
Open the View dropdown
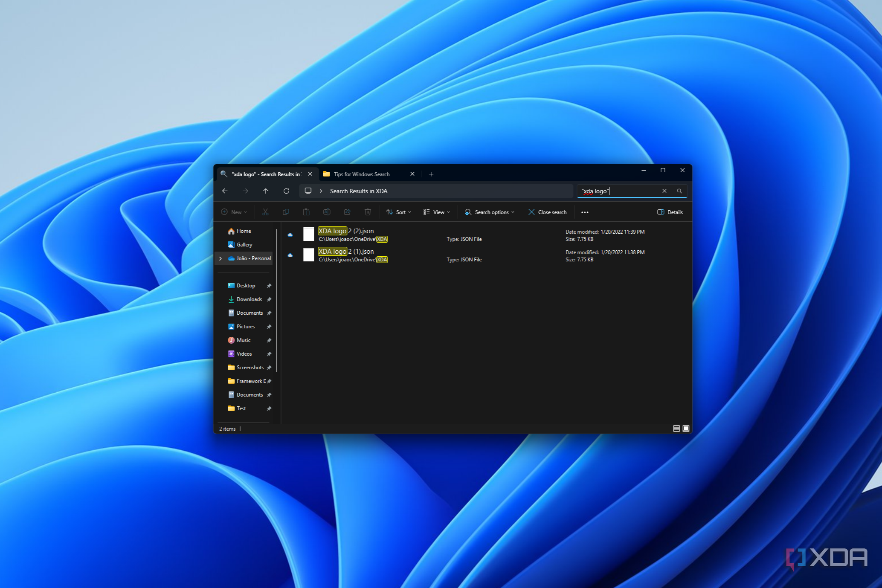coord(437,212)
